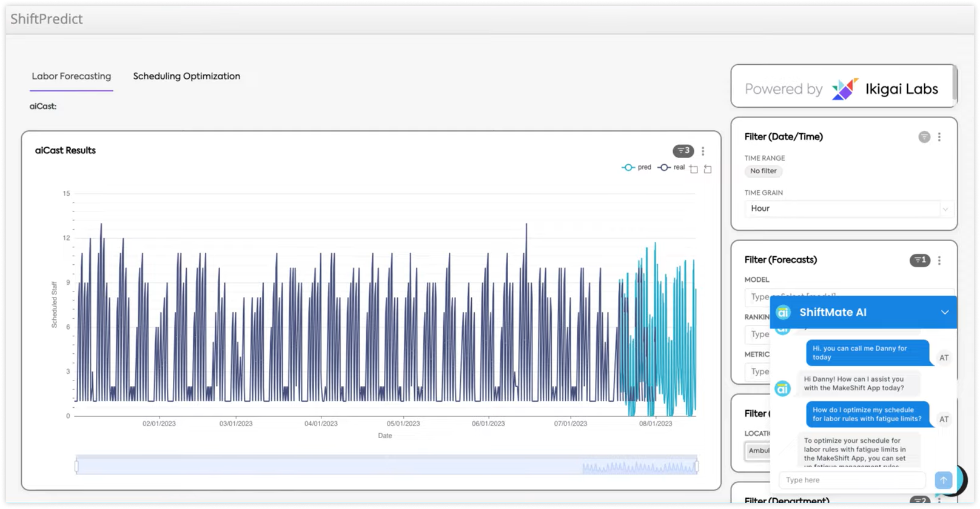Open the aiCast Results filter badge showing 3

[x=683, y=151]
